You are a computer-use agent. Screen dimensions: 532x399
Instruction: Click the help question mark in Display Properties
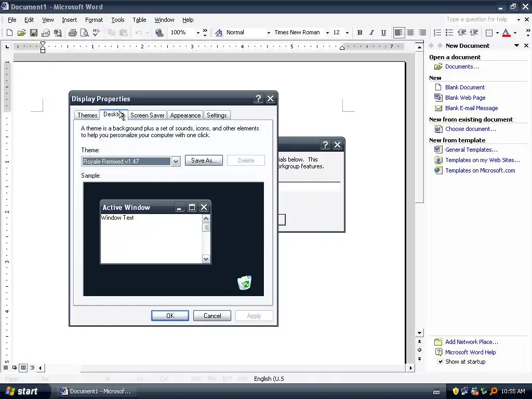(x=258, y=98)
